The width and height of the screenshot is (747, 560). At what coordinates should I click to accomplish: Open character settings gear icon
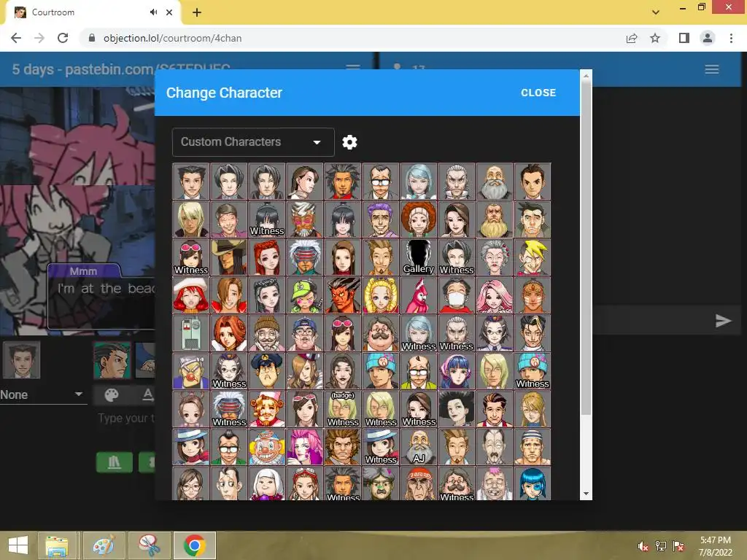[349, 142]
